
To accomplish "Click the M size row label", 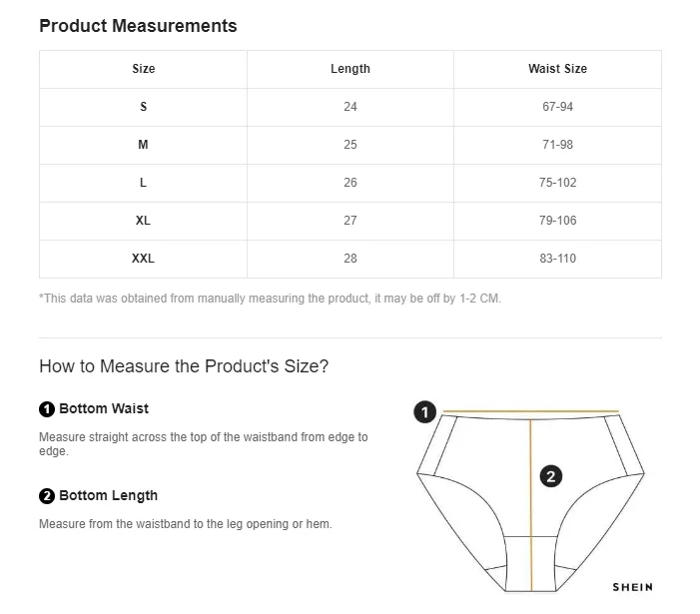I will coord(144,145).
